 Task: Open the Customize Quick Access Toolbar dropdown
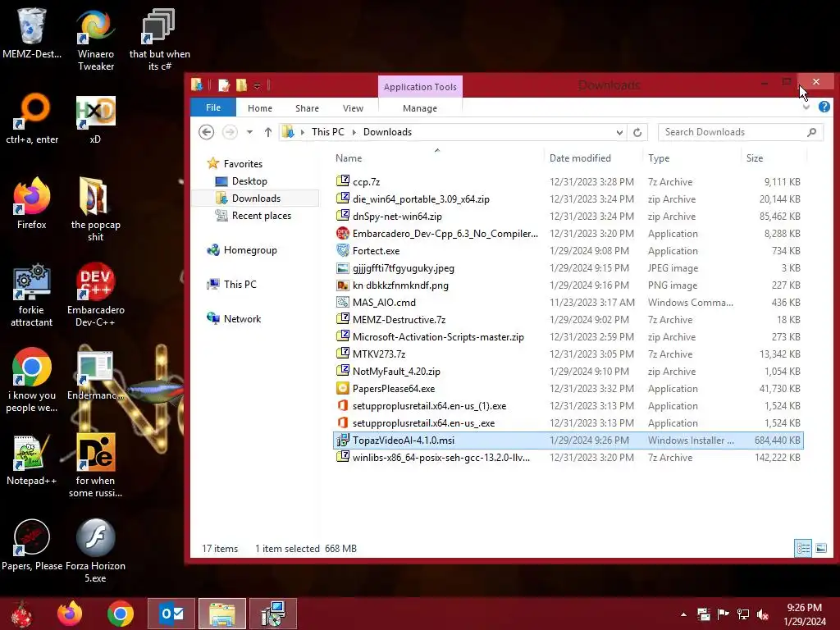point(257,85)
